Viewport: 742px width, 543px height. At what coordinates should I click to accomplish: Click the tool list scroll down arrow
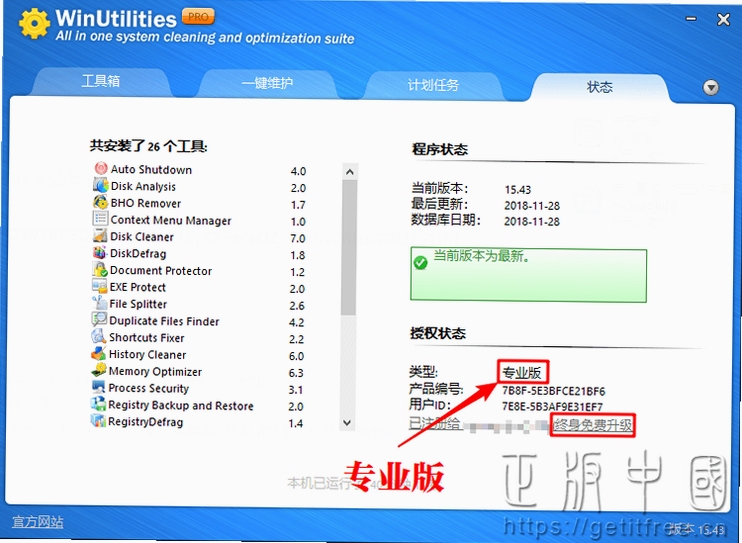point(347,422)
